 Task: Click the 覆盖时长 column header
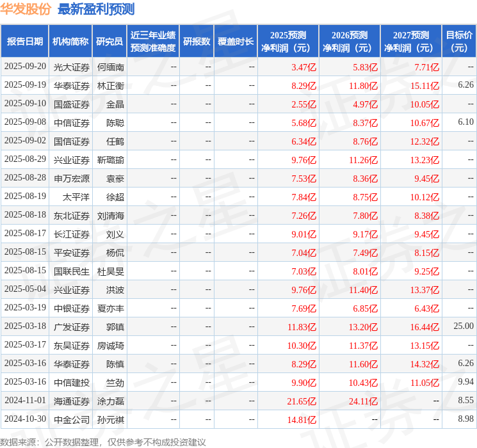236,41
